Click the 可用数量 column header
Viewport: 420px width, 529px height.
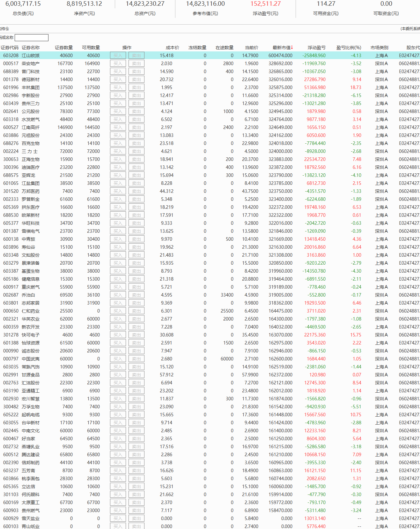[x=91, y=48]
